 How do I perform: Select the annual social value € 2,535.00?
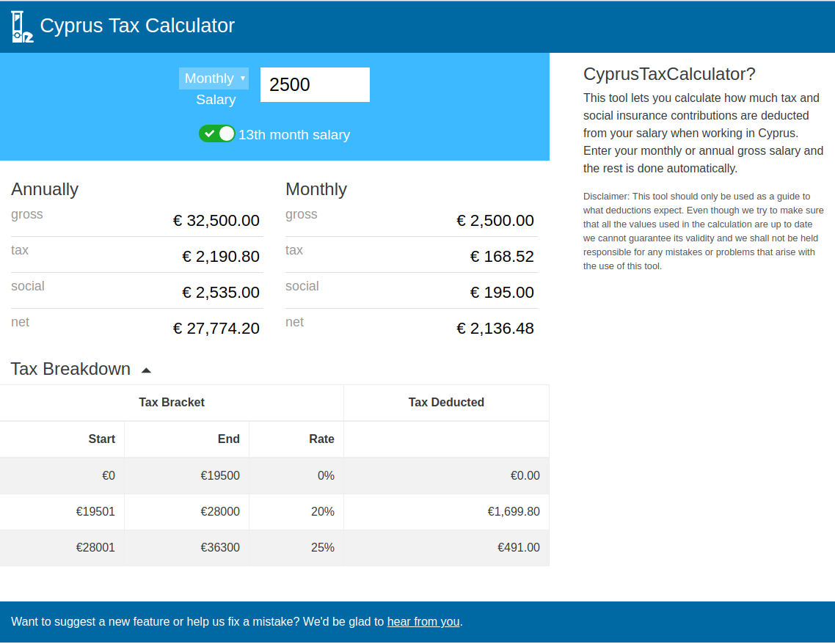[x=220, y=292]
